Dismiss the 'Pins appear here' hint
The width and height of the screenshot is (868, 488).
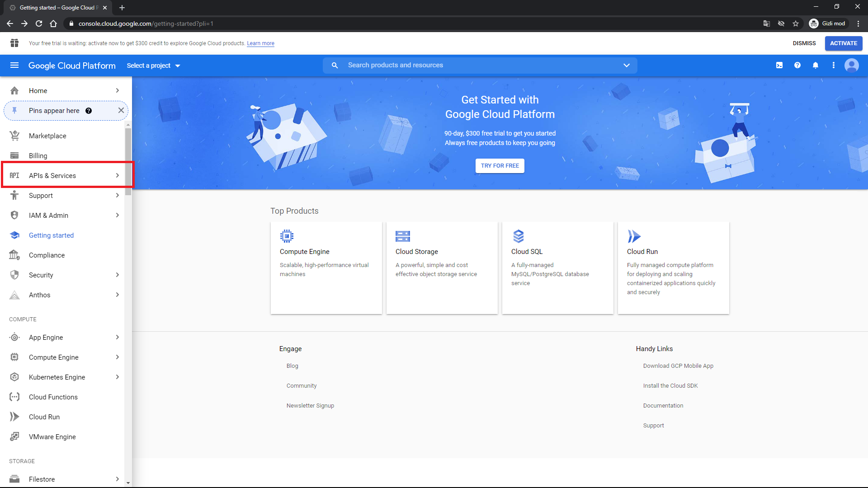[121, 110]
